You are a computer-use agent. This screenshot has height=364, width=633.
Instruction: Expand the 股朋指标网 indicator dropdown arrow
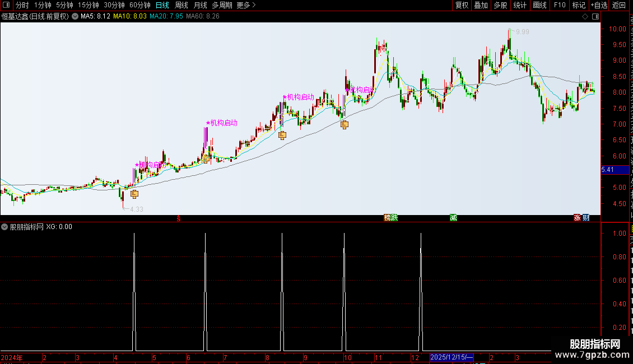point(4,227)
